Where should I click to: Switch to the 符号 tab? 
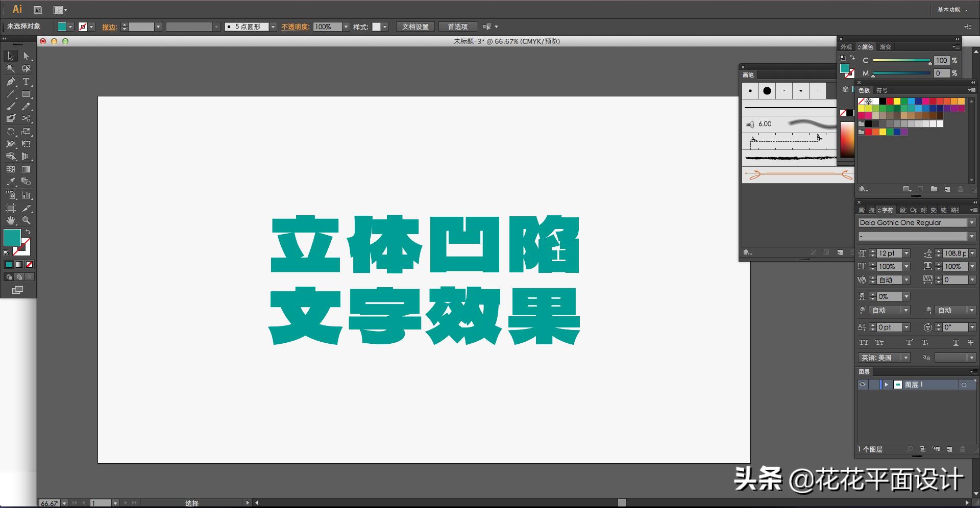[x=881, y=90]
